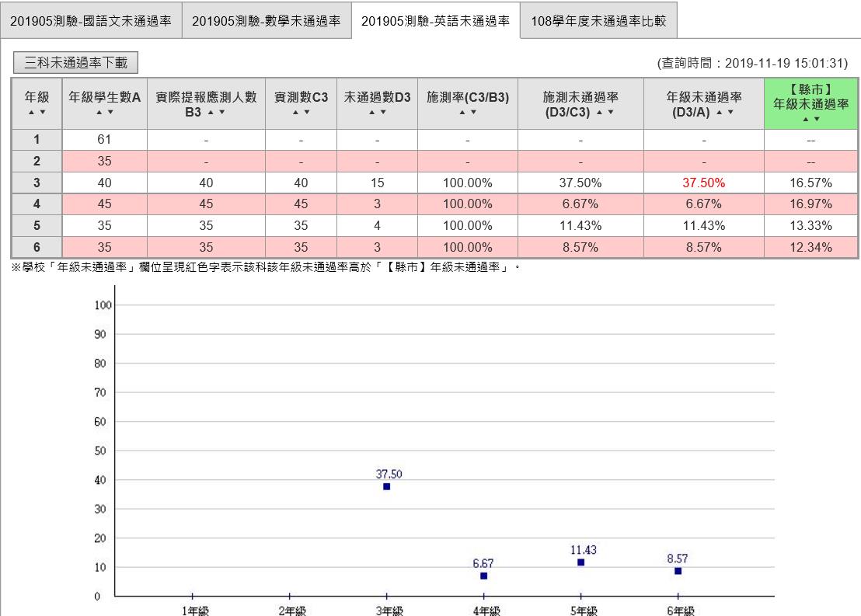This screenshot has height=616, width=861.
Task: Click sort arrows under 年級學生數A header
Action: pos(105,113)
